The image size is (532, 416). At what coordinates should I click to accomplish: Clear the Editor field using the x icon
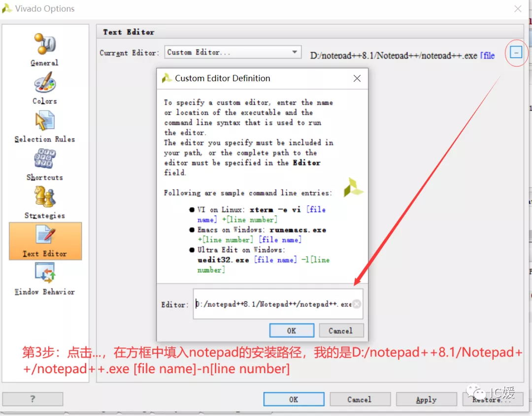pyautogui.click(x=356, y=304)
